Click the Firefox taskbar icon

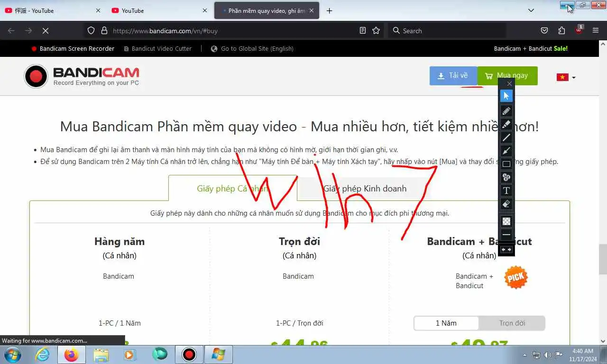coord(72,355)
